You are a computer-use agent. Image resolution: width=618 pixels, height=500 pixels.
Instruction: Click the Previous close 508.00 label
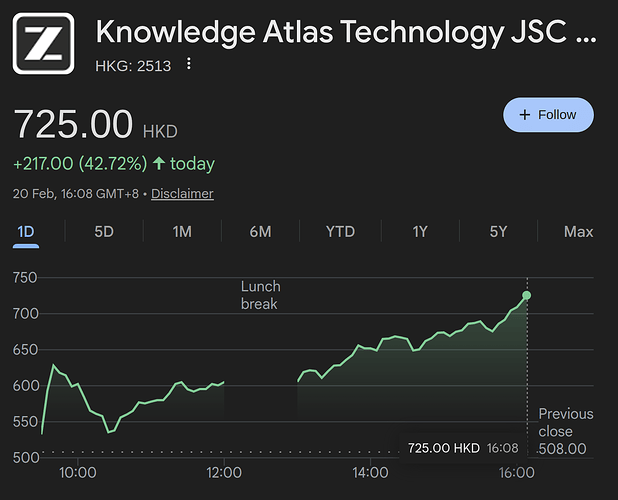coord(565,431)
